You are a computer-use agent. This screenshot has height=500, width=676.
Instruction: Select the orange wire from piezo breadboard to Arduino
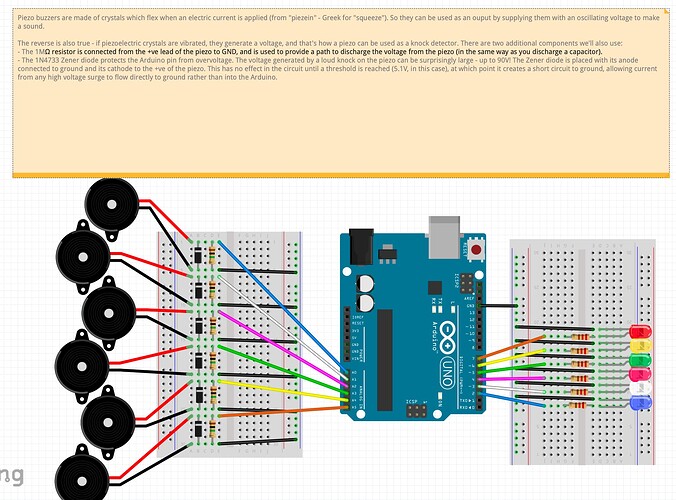pos(283,411)
